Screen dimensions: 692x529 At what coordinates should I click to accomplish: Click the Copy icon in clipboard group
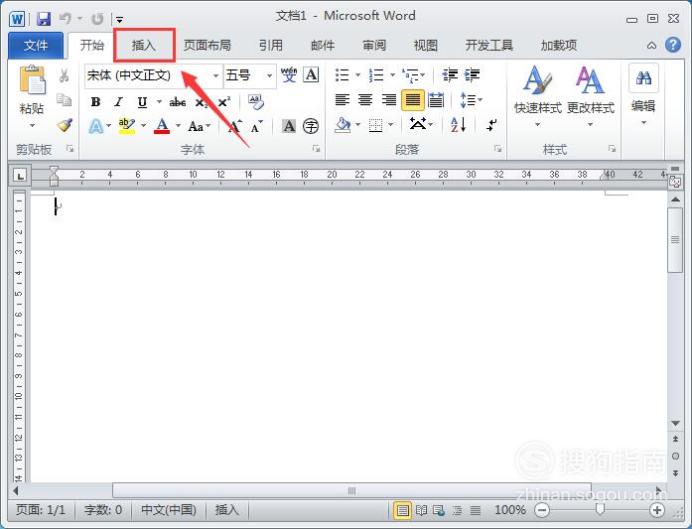64,100
